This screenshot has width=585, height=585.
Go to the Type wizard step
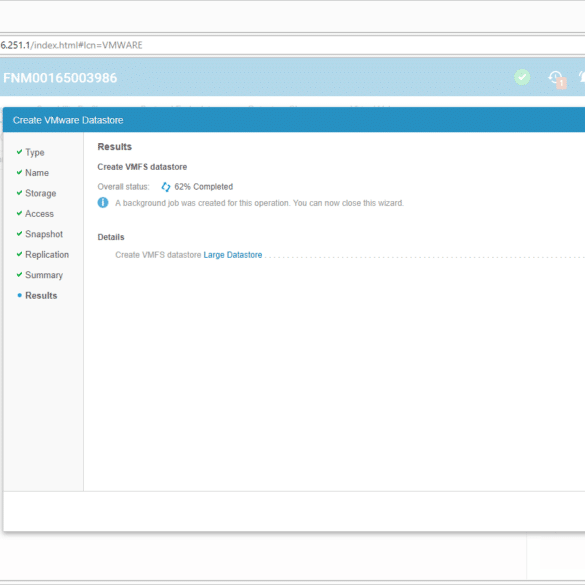(35, 152)
